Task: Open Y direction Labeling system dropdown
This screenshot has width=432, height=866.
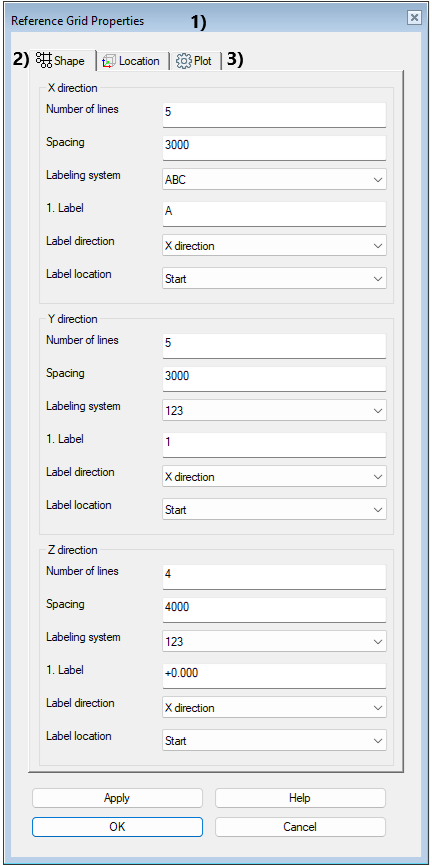Action: point(275,410)
